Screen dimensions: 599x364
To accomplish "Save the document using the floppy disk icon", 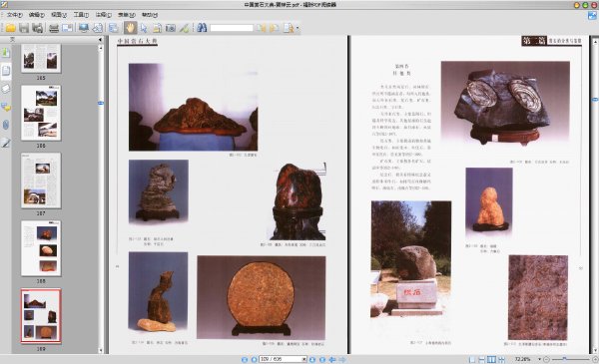I will (24, 28).
